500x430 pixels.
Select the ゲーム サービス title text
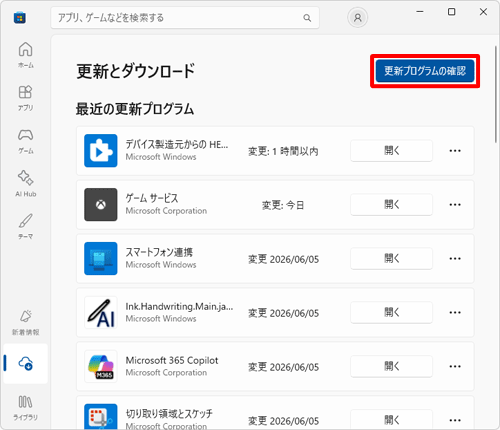click(152, 198)
